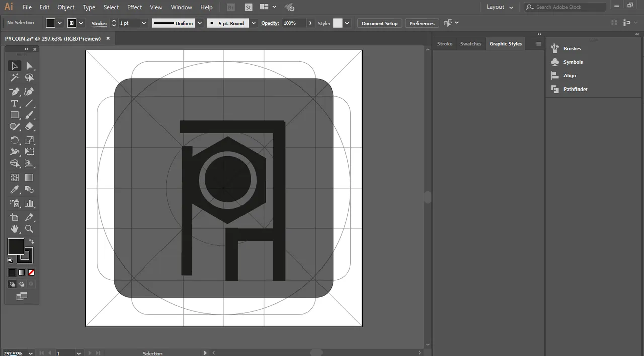Apply Gradient mode button
The height and width of the screenshot is (356, 644).
coord(22,272)
